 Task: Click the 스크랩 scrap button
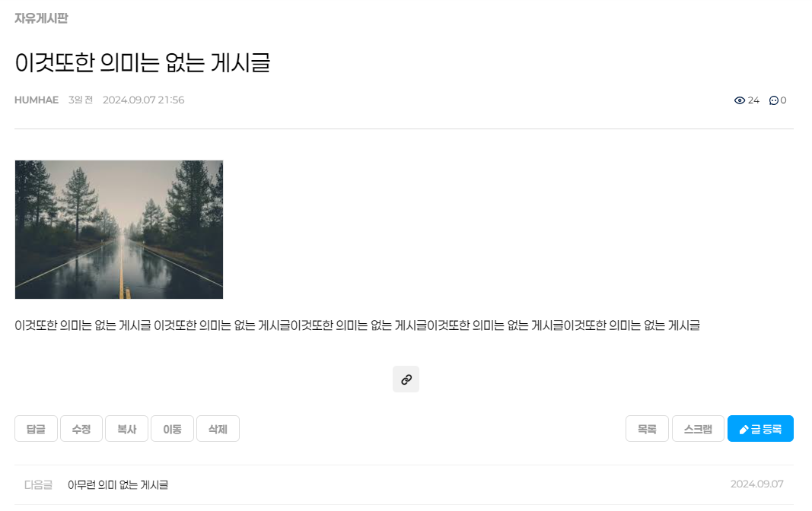point(698,429)
